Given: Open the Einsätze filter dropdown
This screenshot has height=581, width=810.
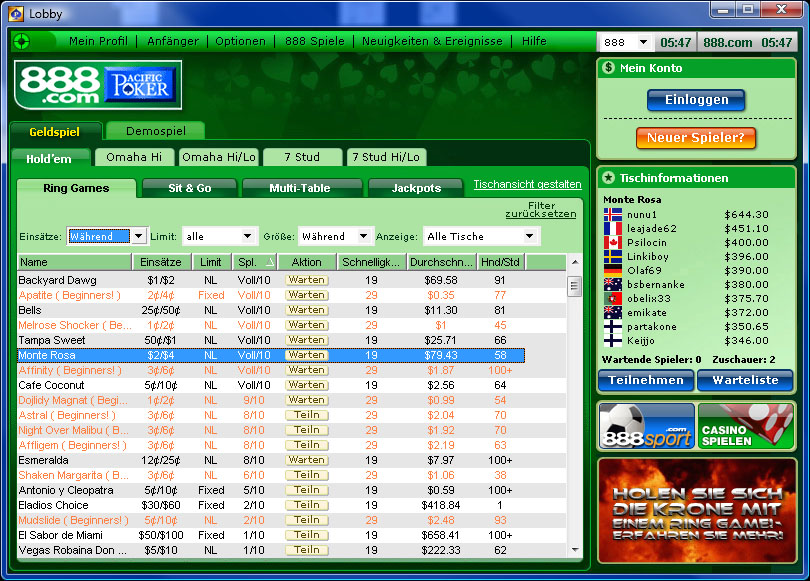Looking at the screenshot, I should 138,237.
